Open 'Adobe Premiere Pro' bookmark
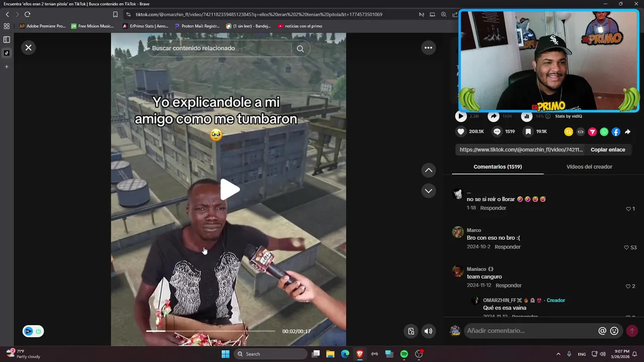 [x=42, y=26]
